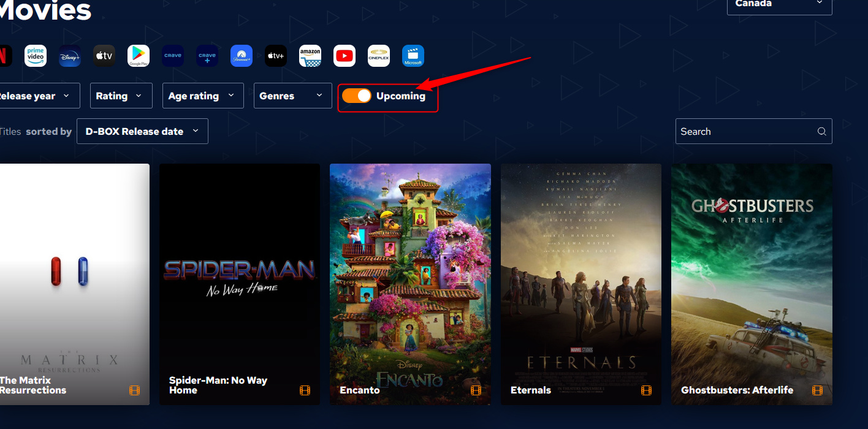Screen dimensions: 868x429
Task: Open The Matrix Resurrections poster
Action: coord(75,284)
